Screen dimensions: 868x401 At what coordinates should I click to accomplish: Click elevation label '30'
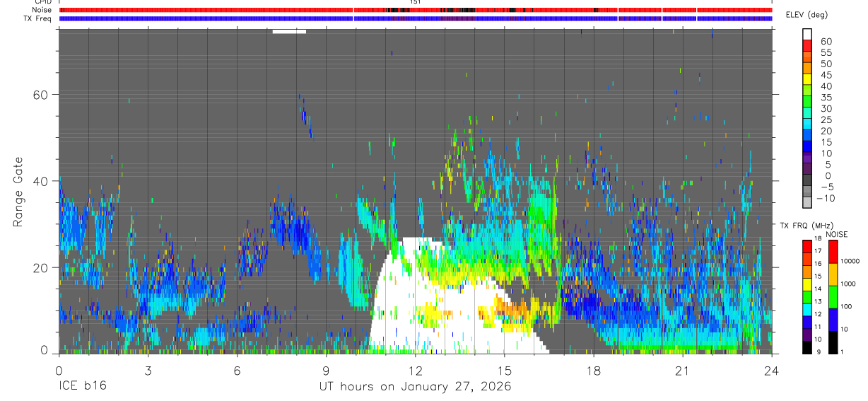click(x=825, y=108)
